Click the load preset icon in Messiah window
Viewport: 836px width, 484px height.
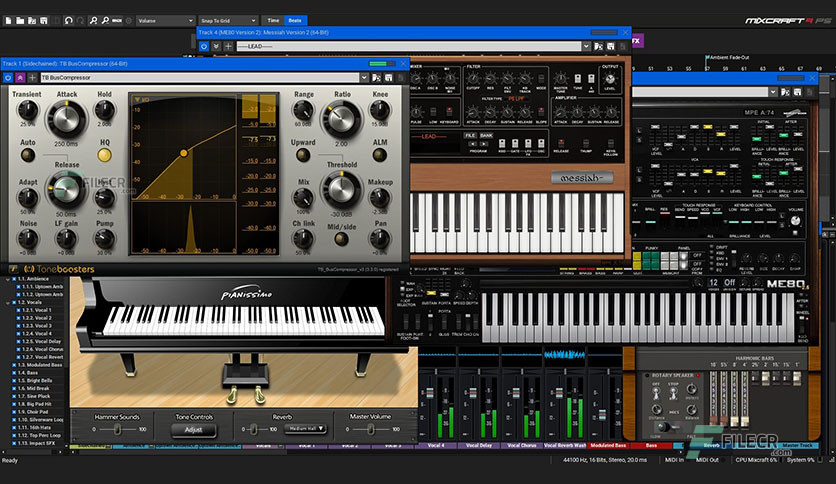point(599,47)
